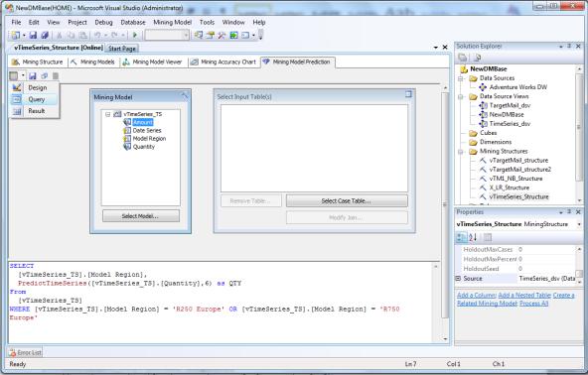Open the Solution Explorer toolbar icon
The image size is (588, 375).
(x=199, y=35)
